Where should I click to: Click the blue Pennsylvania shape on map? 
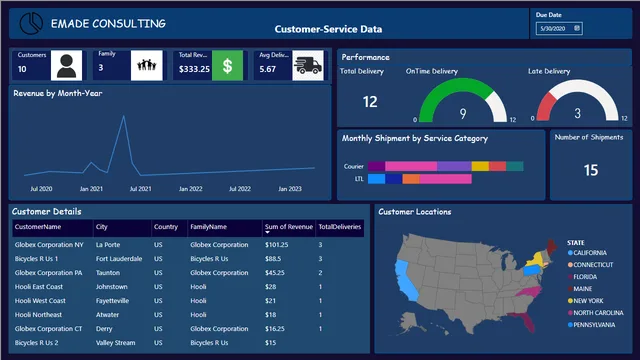pyautogui.click(x=532, y=270)
